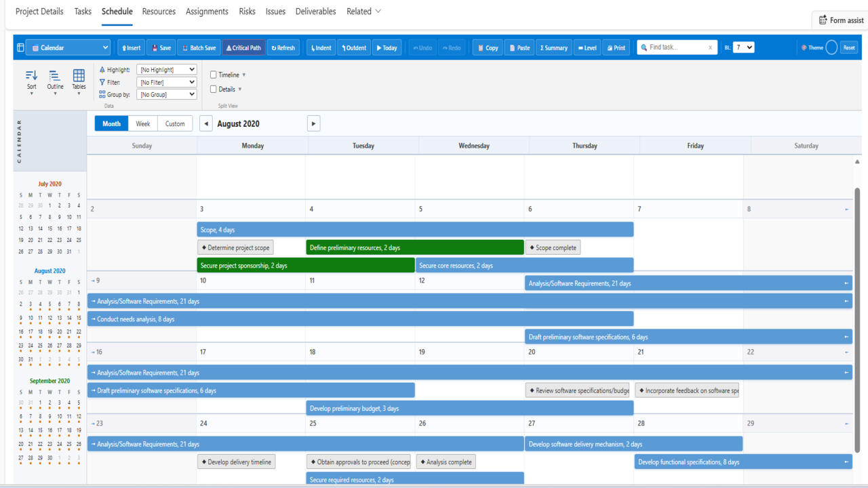Open the Outline options
The width and height of the screenshot is (868, 488).
point(55,81)
